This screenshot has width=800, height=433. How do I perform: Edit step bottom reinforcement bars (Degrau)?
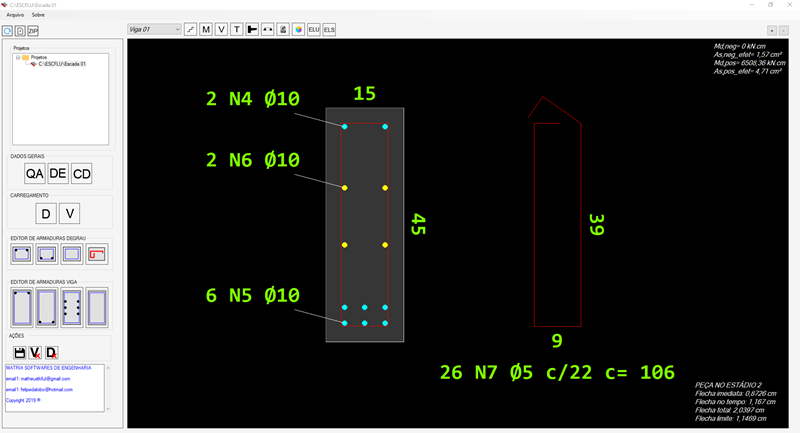pyautogui.click(x=46, y=254)
